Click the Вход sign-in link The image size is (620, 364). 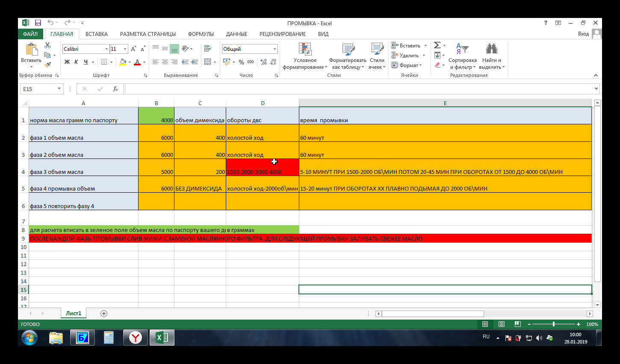[x=583, y=34]
